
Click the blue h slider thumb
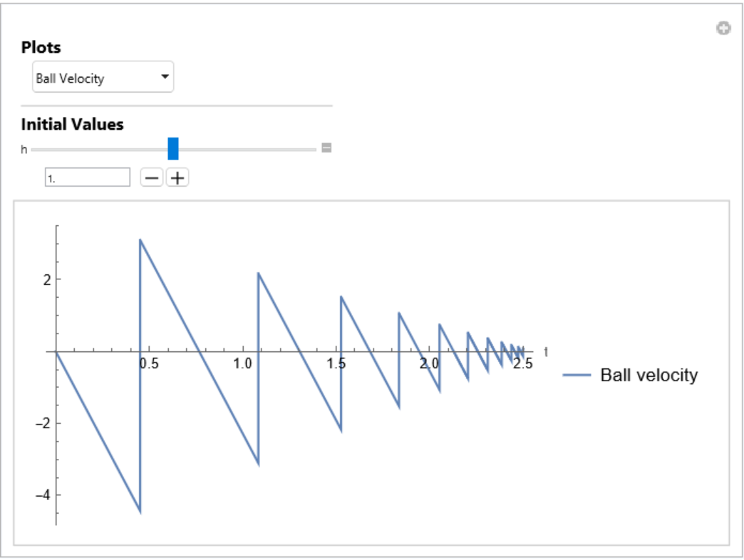(173, 148)
